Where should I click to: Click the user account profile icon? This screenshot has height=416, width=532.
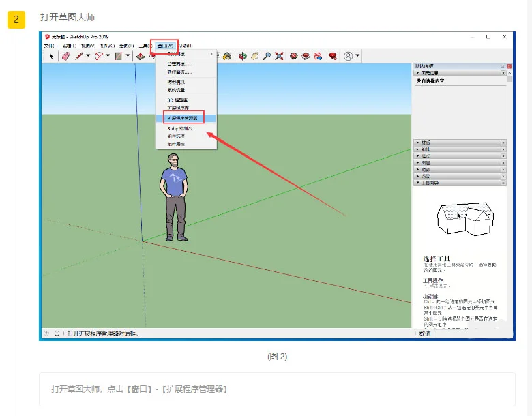pyautogui.click(x=348, y=56)
